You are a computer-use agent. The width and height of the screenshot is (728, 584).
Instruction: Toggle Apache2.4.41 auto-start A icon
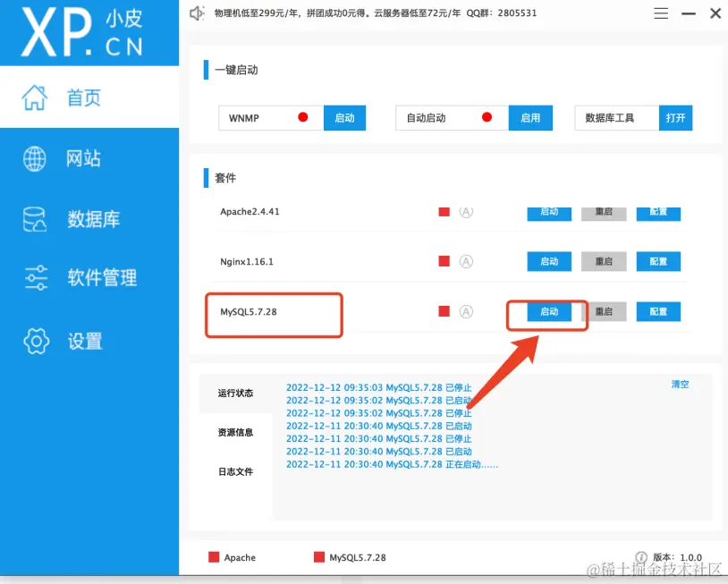[466, 212]
